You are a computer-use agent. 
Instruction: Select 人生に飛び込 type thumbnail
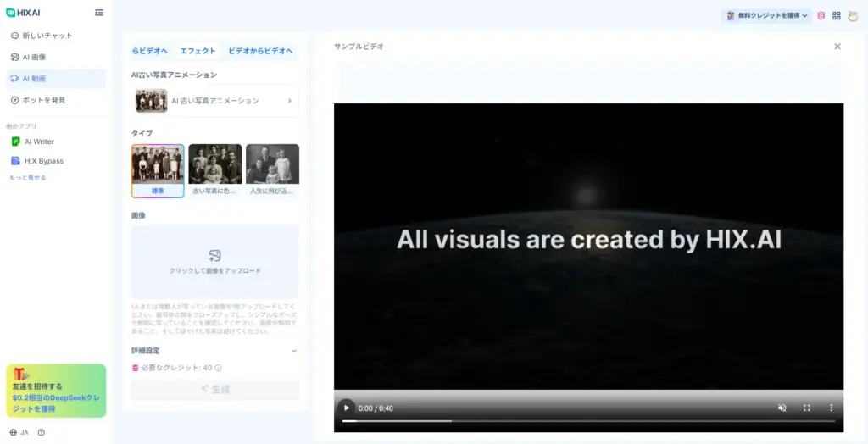[272, 170]
